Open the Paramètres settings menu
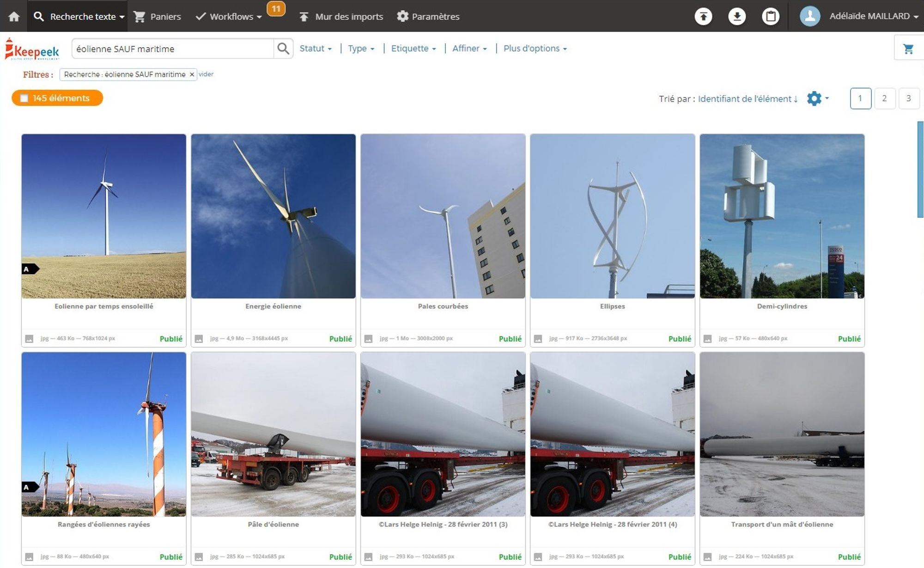This screenshot has width=924, height=568. pos(428,17)
